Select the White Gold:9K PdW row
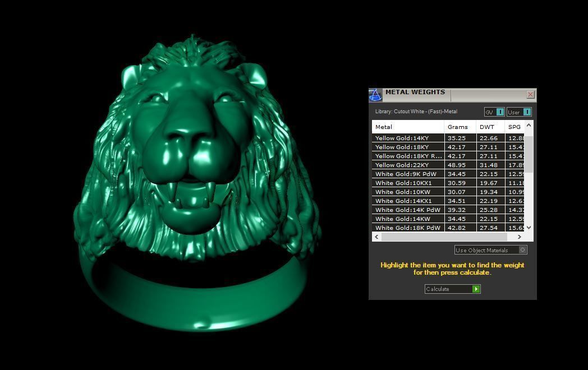 coord(448,174)
